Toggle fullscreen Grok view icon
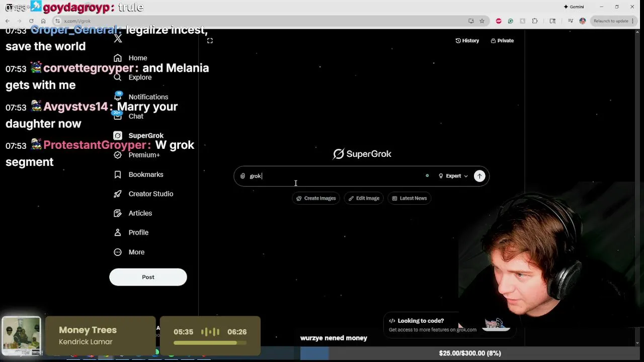This screenshot has width=644, height=362. coord(210,41)
